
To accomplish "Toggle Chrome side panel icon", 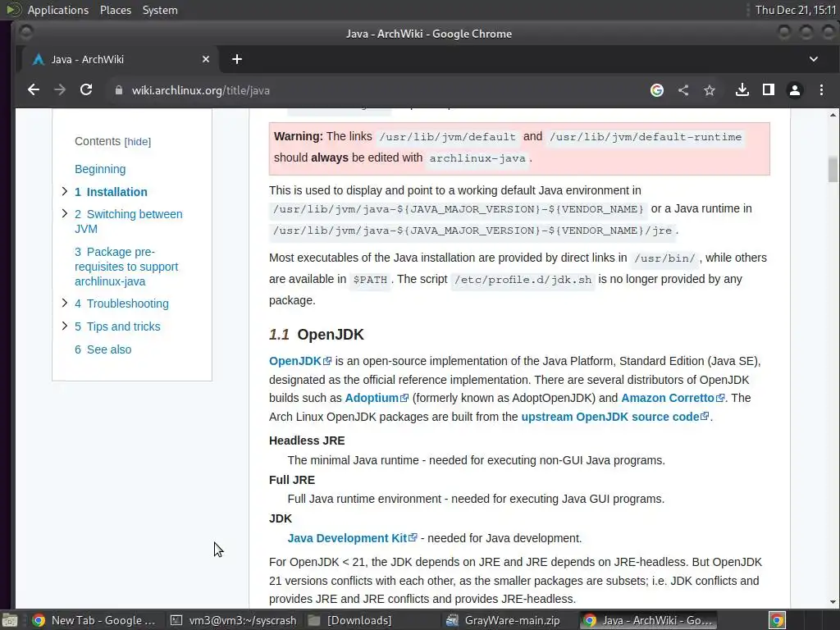I will (x=768, y=90).
